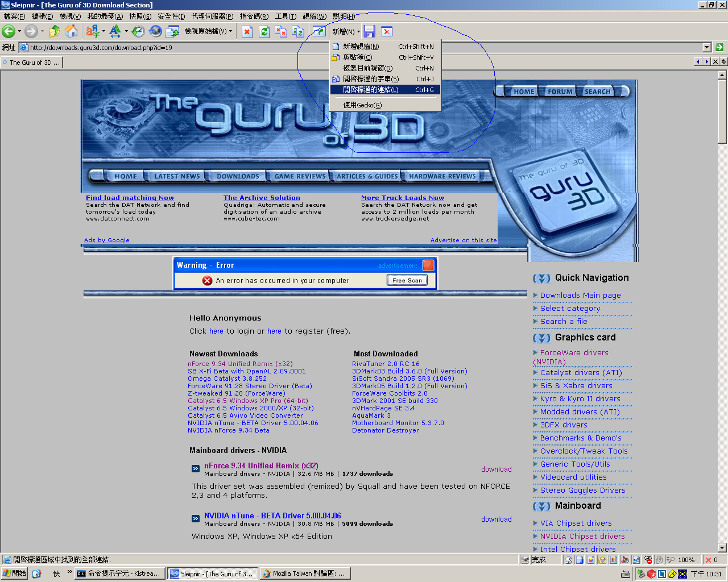Click the Home house icon in toolbar
The width and height of the screenshot is (728, 582).
click(x=71, y=31)
